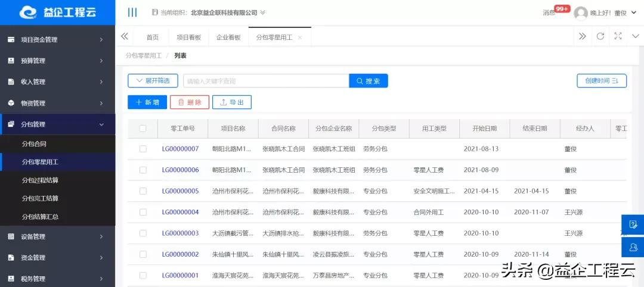Check the row LG00000007 checkbox

(143, 149)
